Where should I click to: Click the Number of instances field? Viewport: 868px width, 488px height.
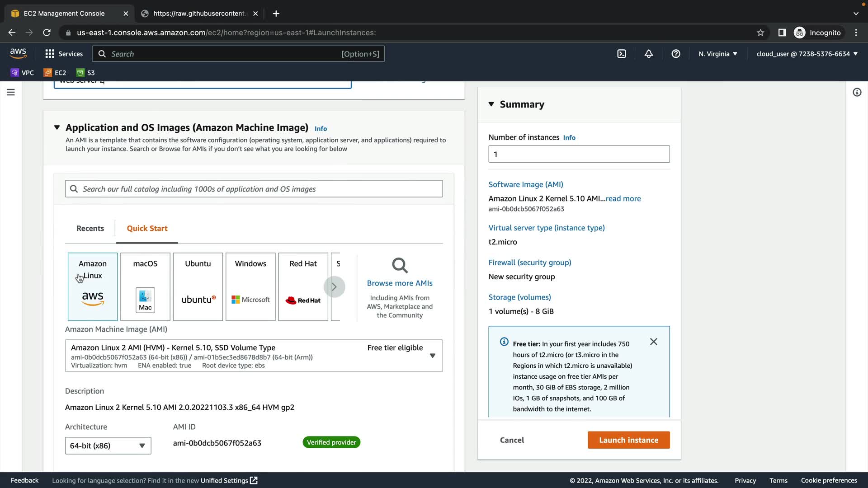(x=579, y=154)
